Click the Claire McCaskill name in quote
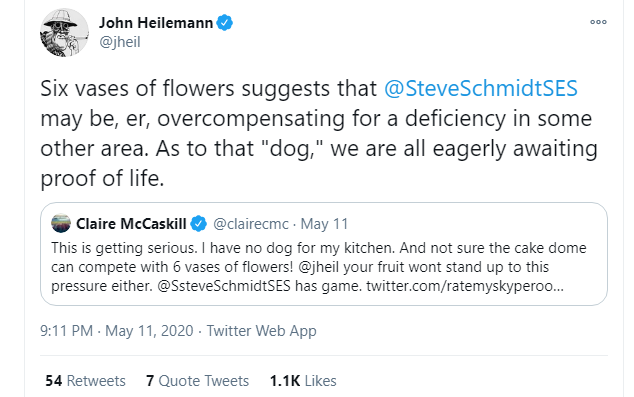The width and height of the screenshot is (634, 397). point(131,224)
